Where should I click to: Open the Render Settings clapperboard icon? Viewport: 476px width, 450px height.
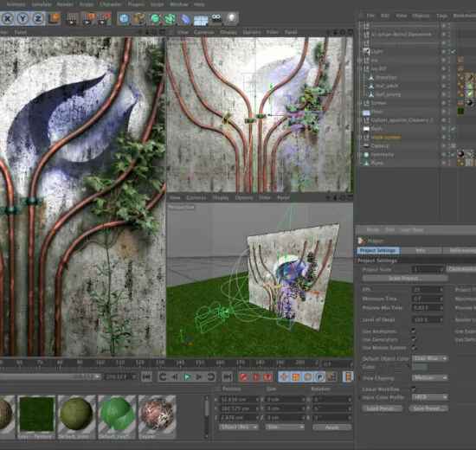tap(104, 19)
